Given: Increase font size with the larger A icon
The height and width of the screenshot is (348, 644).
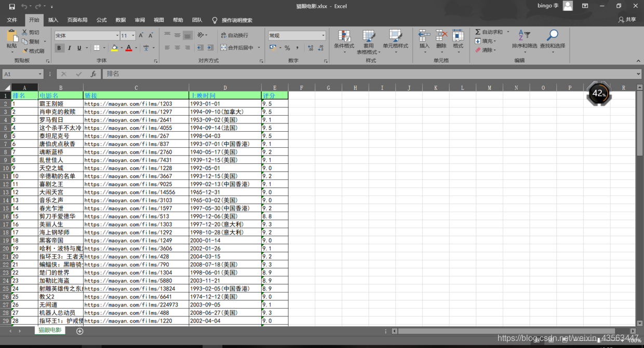Looking at the screenshot, I should (141, 35).
